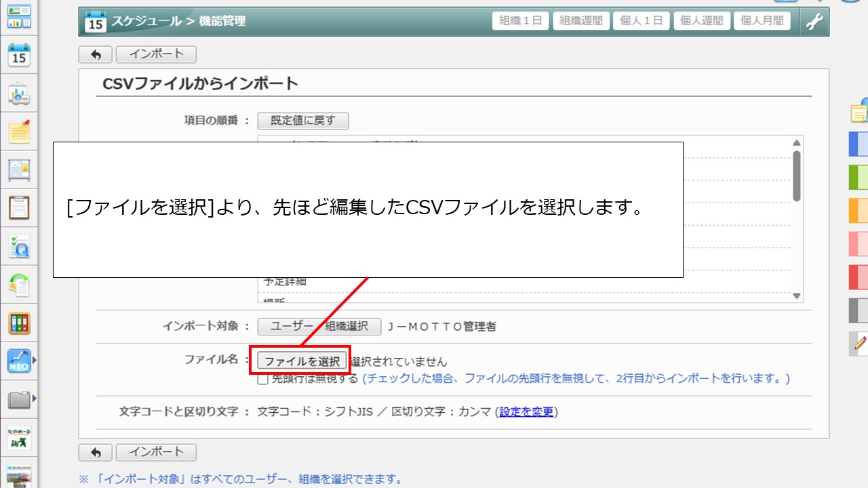Screen dimensions: 868x488
Task: Open the calendar schedule icon in sidebar
Action: point(19,56)
